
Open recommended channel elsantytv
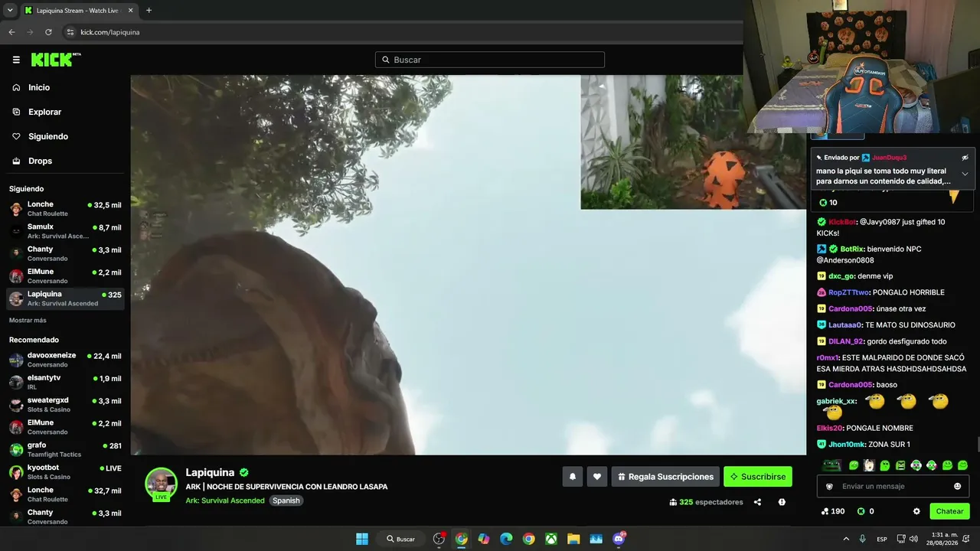tap(66, 382)
